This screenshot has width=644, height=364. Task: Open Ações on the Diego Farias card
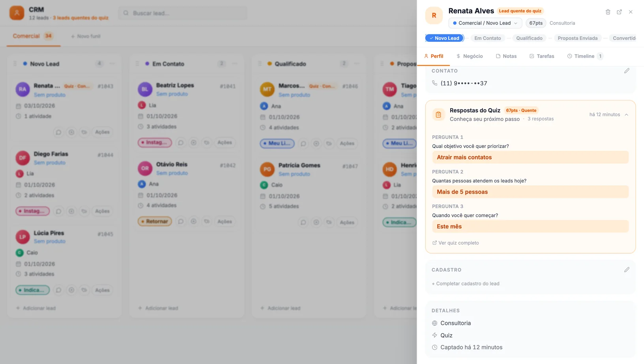click(102, 211)
